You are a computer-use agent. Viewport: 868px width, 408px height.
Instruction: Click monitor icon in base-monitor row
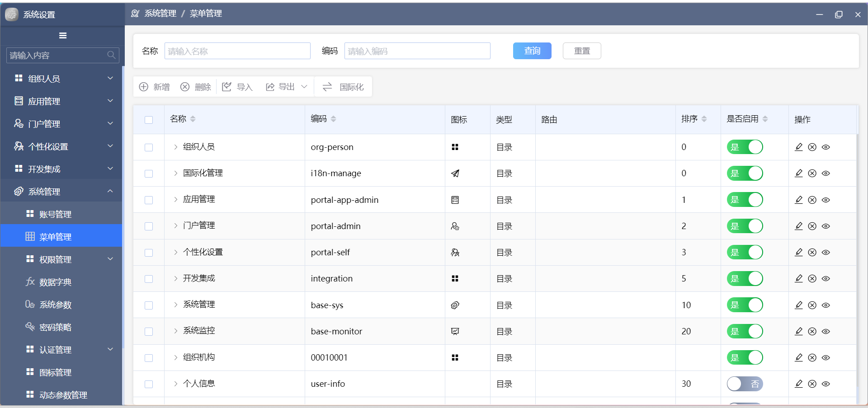tap(455, 331)
